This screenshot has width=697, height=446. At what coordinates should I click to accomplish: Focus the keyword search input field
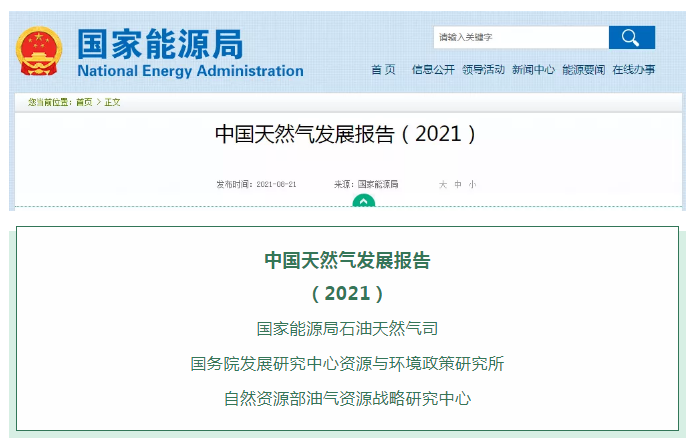click(x=521, y=37)
